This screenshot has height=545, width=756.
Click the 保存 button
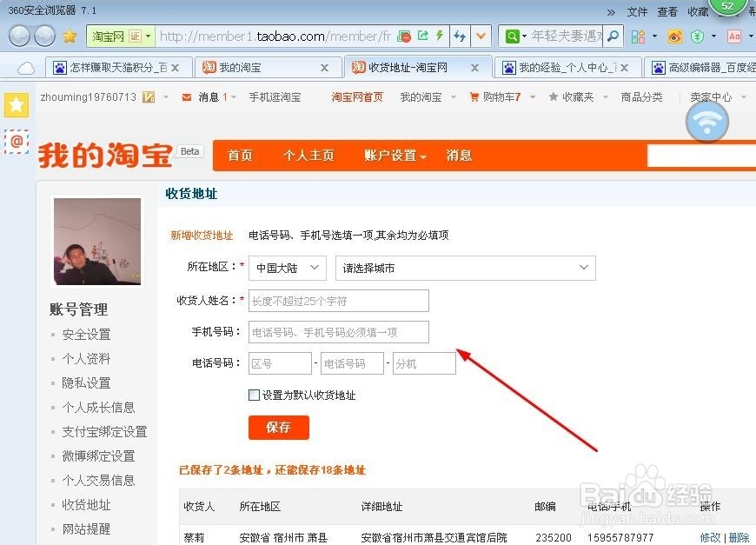tap(279, 428)
